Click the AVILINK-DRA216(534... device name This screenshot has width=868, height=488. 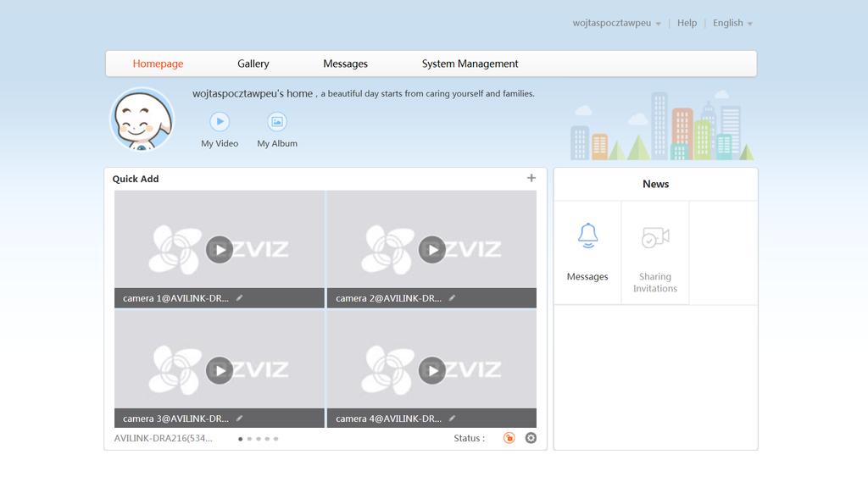164,438
